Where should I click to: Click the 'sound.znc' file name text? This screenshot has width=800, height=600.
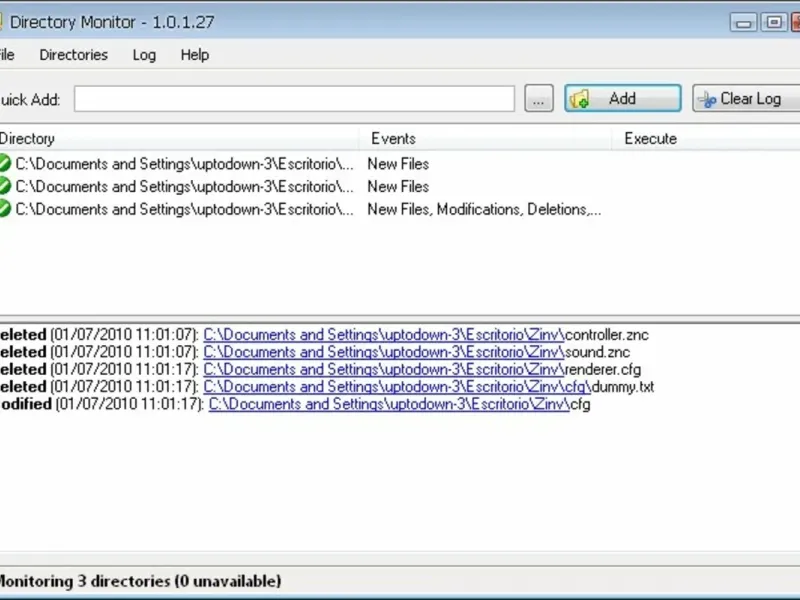(x=597, y=352)
